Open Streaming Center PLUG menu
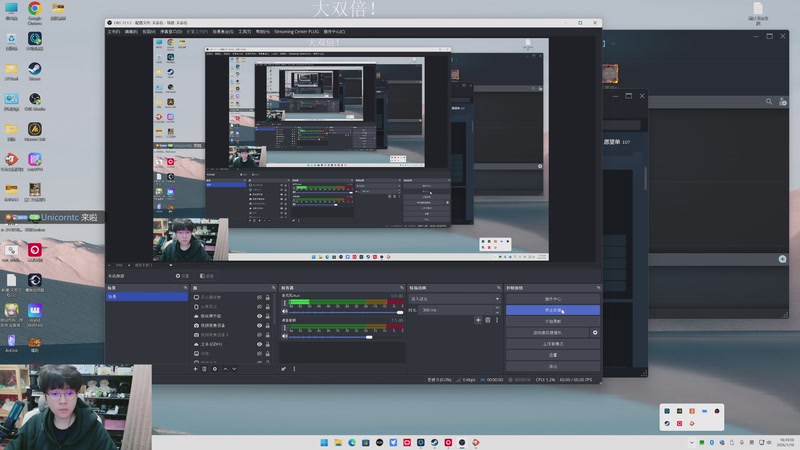Screen dimensions: 800x450 tap(296, 32)
